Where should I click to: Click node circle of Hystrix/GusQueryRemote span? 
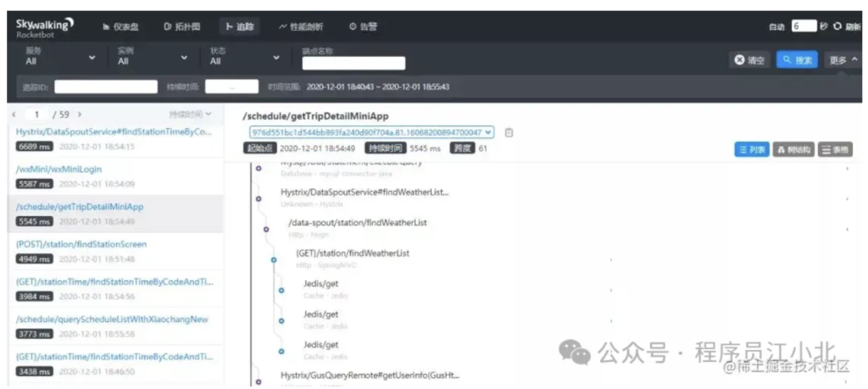tap(259, 381)
